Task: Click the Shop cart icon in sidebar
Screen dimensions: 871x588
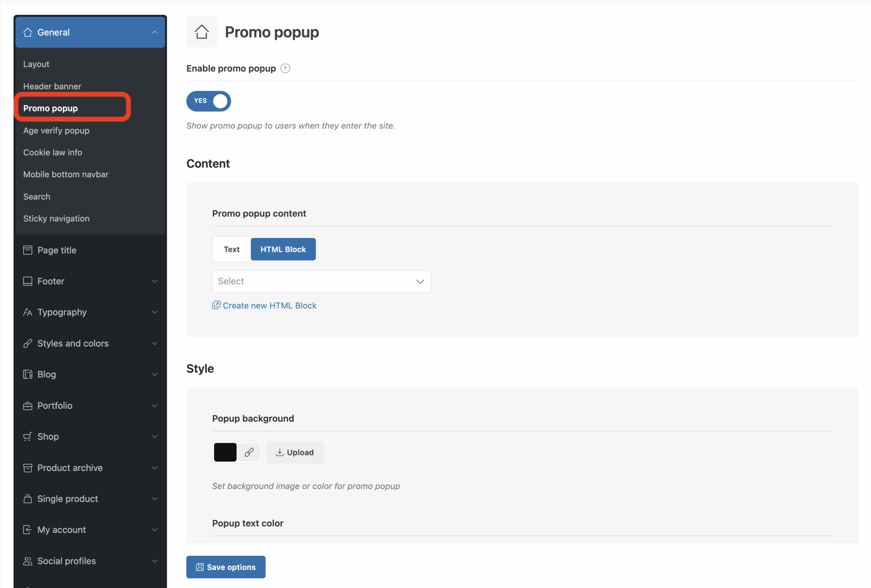Action: click(x=28, y=437)
